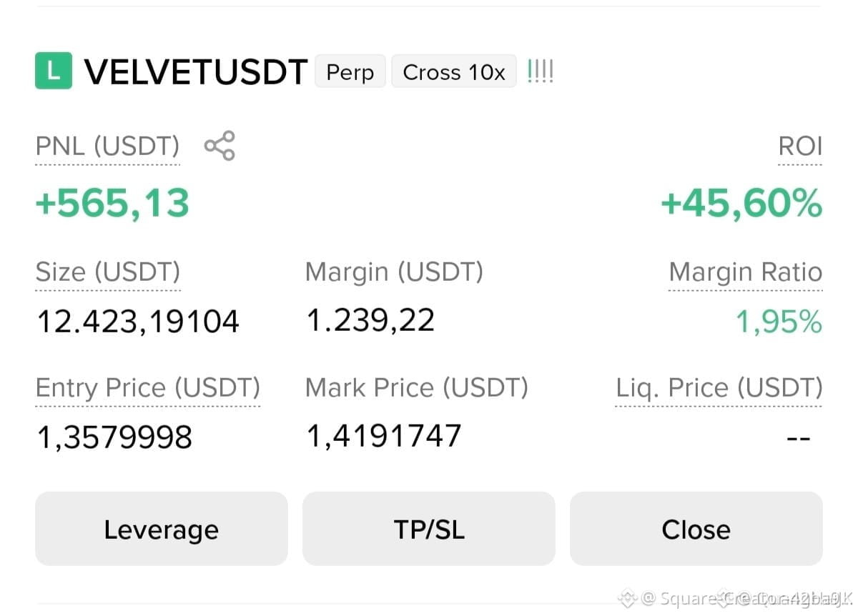Open the Leverage adjustment button
The image size is (858, 616).
tap(162, 529)
